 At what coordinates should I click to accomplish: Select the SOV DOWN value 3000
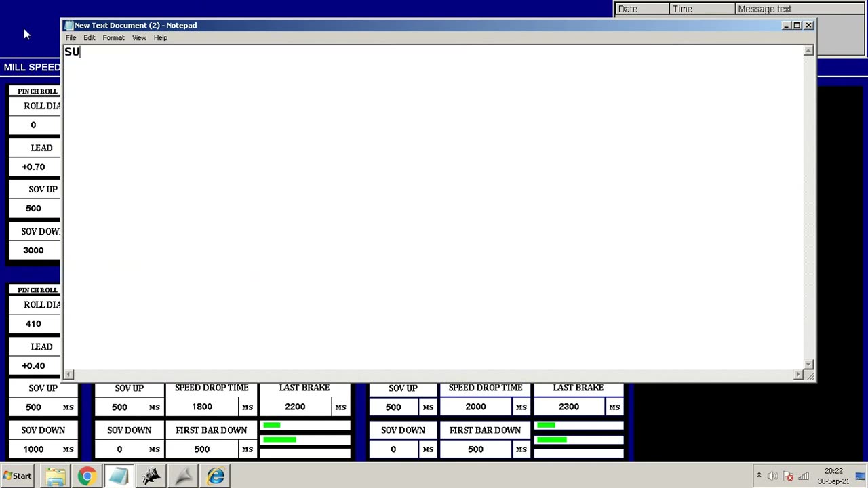[33, 251]
